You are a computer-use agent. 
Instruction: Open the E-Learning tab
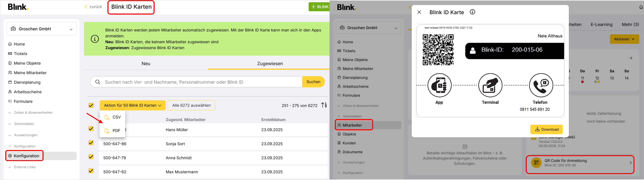[x=601, y=24]
